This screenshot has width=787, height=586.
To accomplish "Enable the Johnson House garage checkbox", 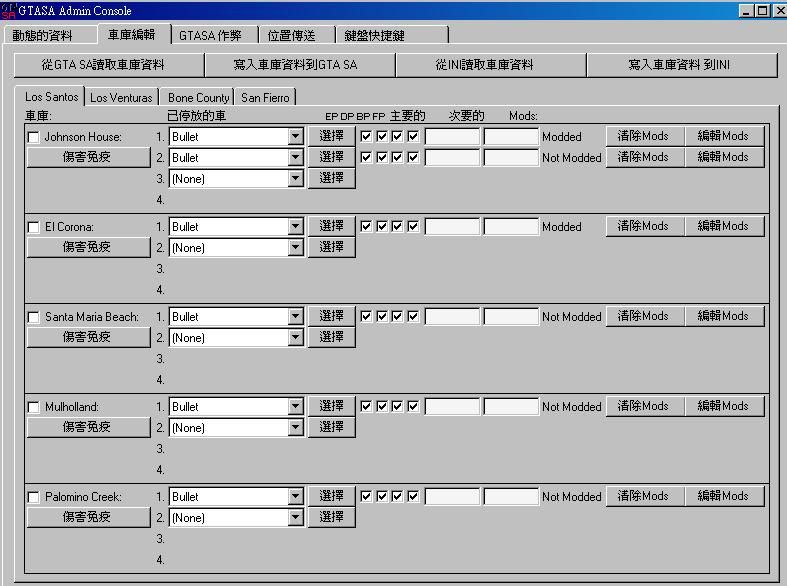I will coord(33,137).
